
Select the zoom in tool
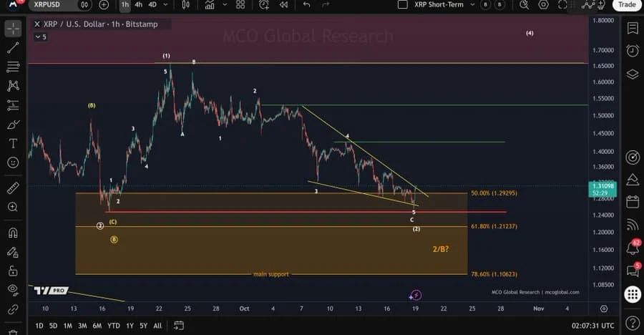click(13, 207)
